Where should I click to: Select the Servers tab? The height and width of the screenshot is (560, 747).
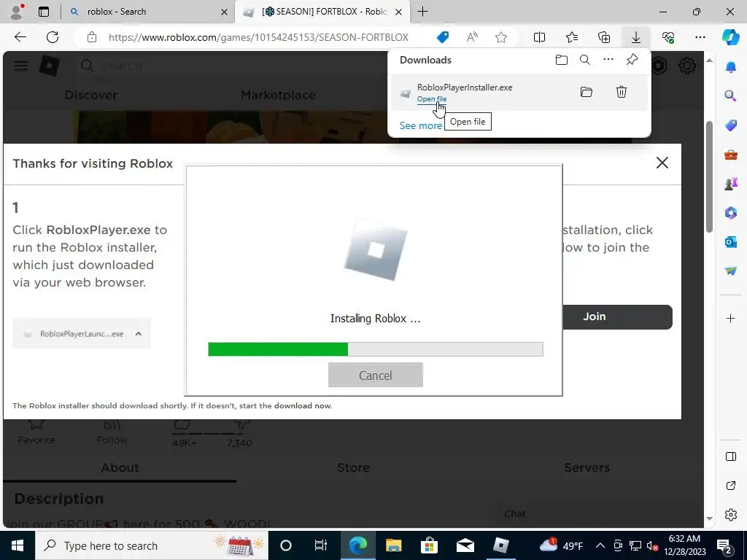point(587,467)
